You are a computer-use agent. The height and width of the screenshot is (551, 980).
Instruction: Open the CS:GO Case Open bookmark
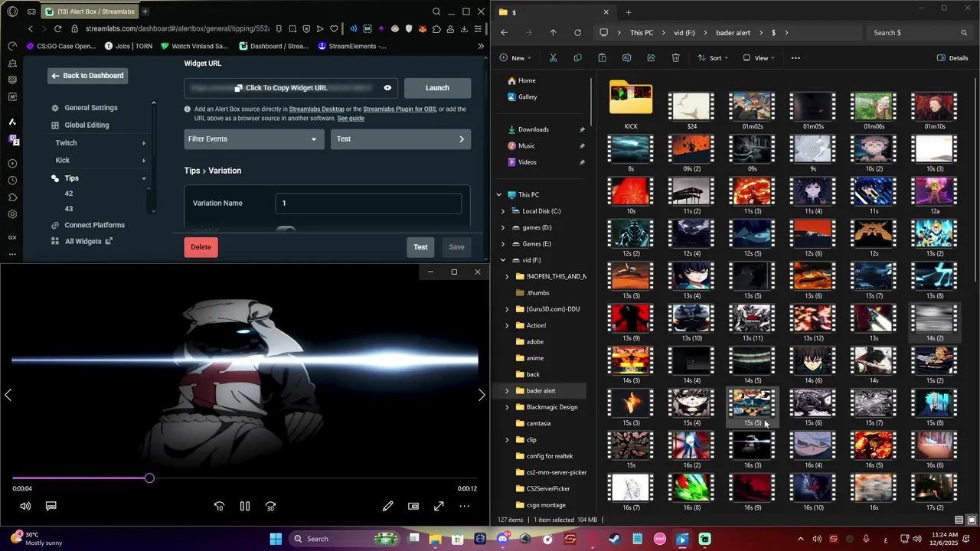point(60,46)
